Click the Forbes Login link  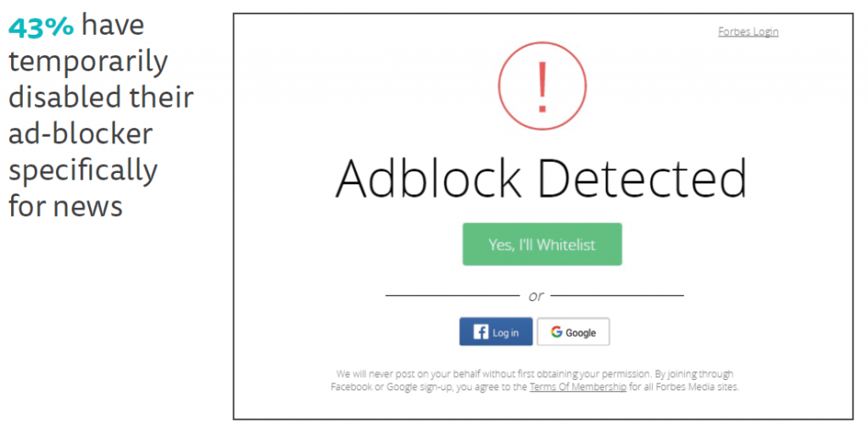coord(748,32)
